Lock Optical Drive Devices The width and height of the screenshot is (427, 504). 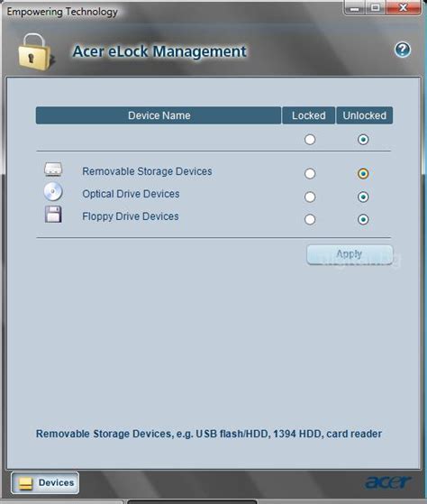coord(310,197)
